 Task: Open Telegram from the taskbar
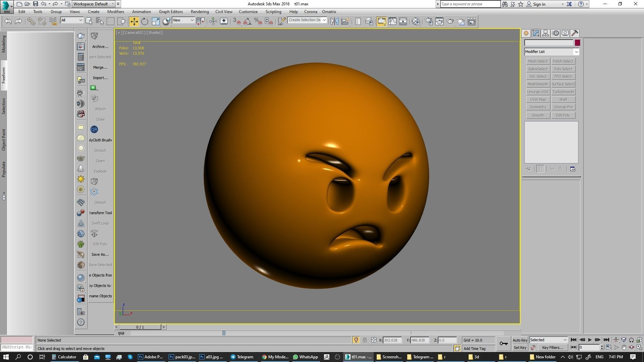point(242,357)
